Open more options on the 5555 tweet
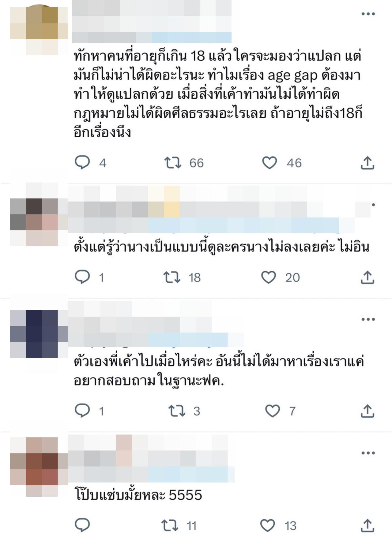392x546 pixels. [368, 453]
